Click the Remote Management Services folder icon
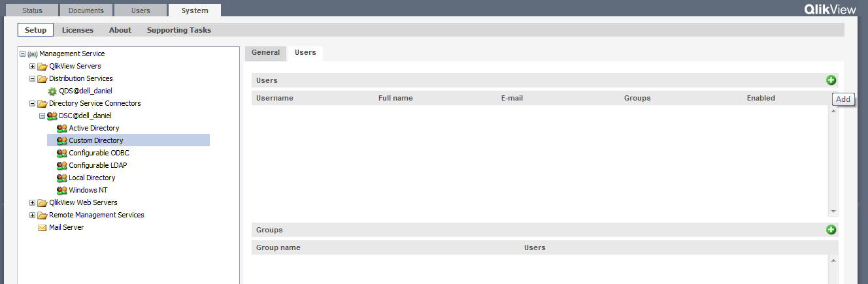The image size is (868, 284). [x=42, y=215]
